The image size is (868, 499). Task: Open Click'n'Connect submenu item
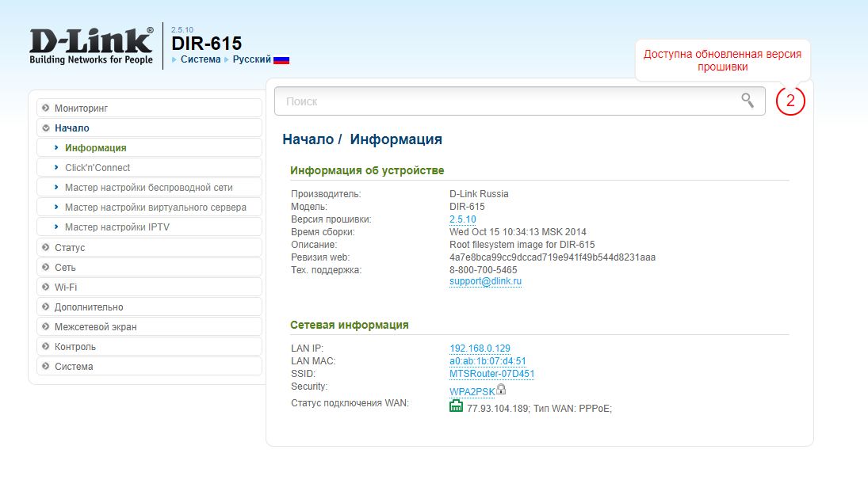(149, 168)
